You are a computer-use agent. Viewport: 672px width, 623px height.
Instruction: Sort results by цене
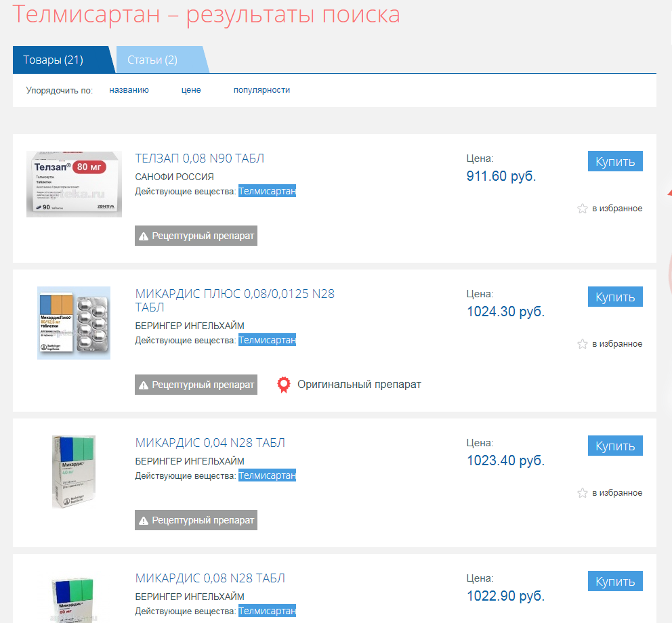(191, 89)
